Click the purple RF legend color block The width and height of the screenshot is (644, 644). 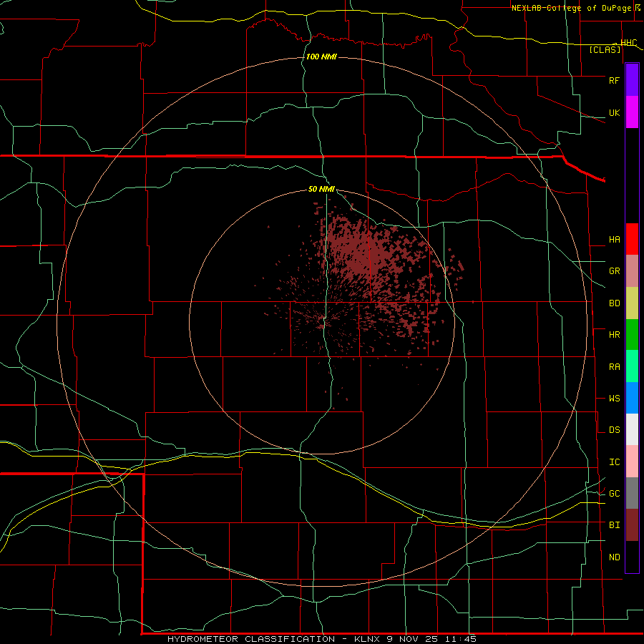pos(632,80)
